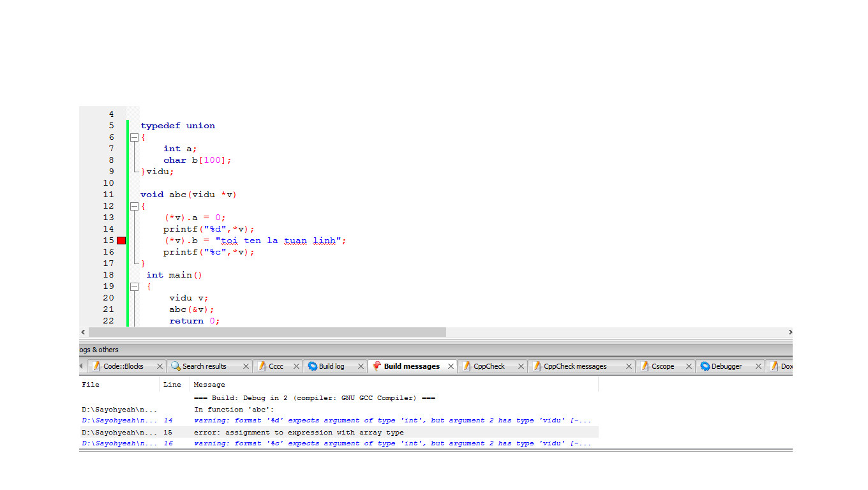Click the Message column header
The width and height of the screenshot is (868, 490).
pos(209,385)
